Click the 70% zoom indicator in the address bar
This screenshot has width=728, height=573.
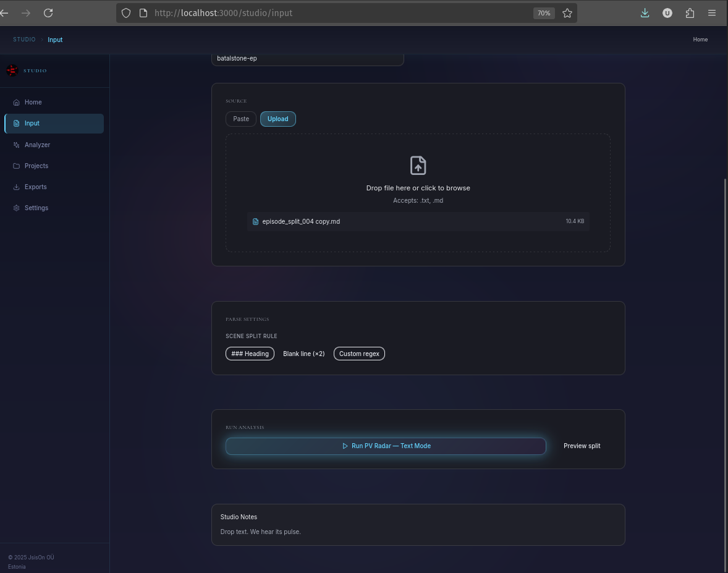coord(543,12)
